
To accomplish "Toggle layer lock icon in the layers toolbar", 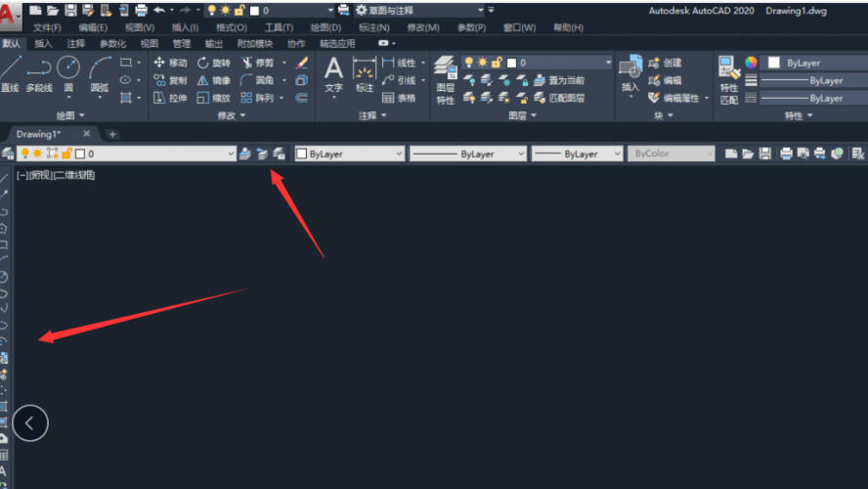I will click(x=66, y=154).
